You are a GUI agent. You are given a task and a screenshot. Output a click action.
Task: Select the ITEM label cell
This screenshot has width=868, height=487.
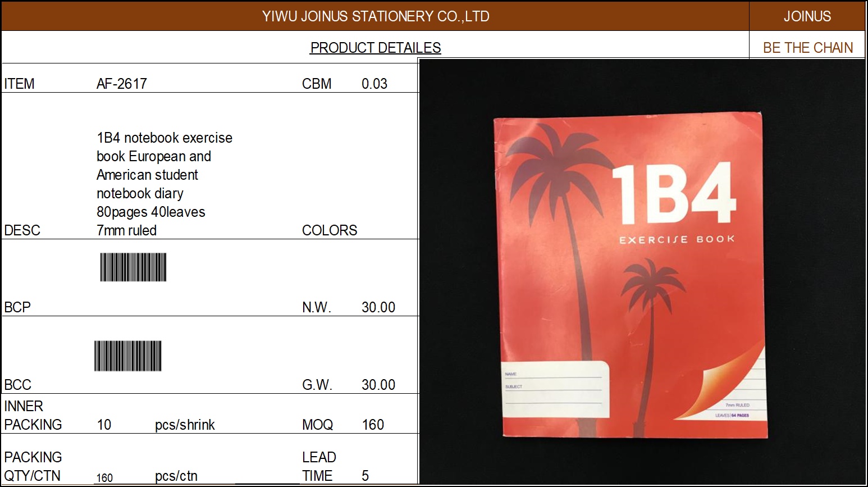click(19, 84)
